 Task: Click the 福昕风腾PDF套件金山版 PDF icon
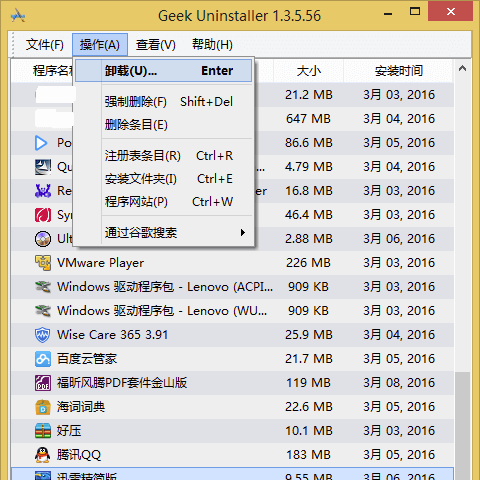tap(43, 383)
